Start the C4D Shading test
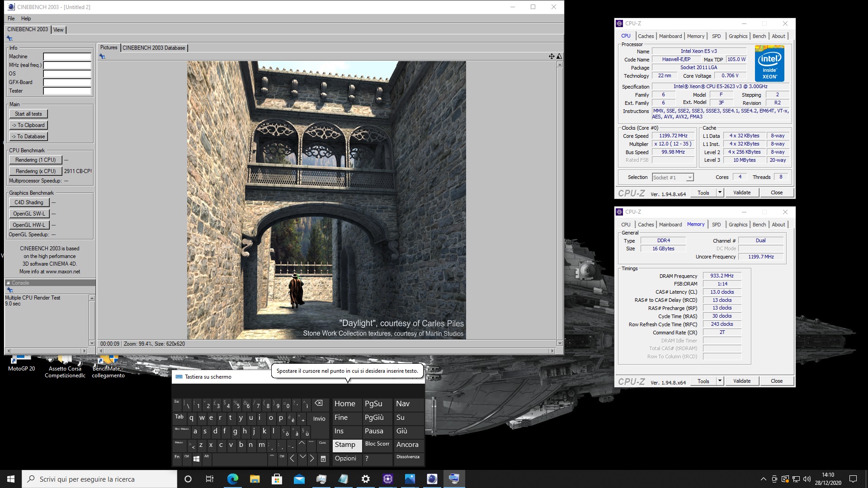Screen dimensions: 868x488 pos(29,202)
